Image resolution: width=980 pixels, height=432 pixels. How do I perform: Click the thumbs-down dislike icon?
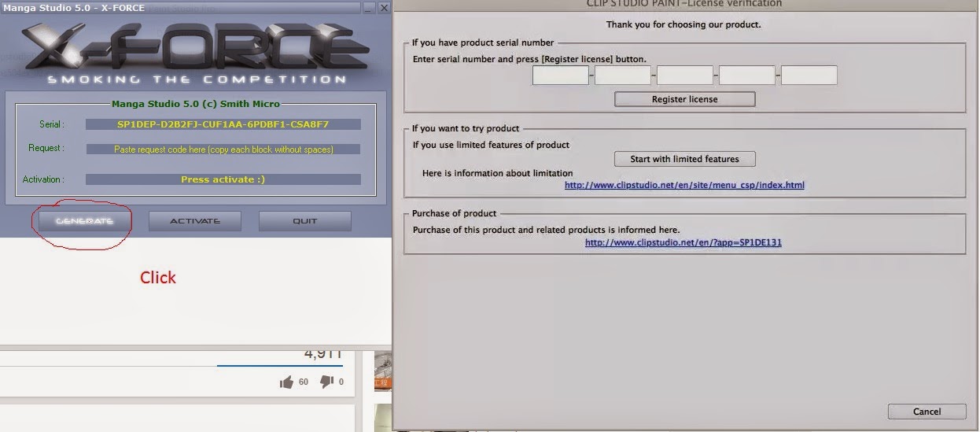[327, 382]
